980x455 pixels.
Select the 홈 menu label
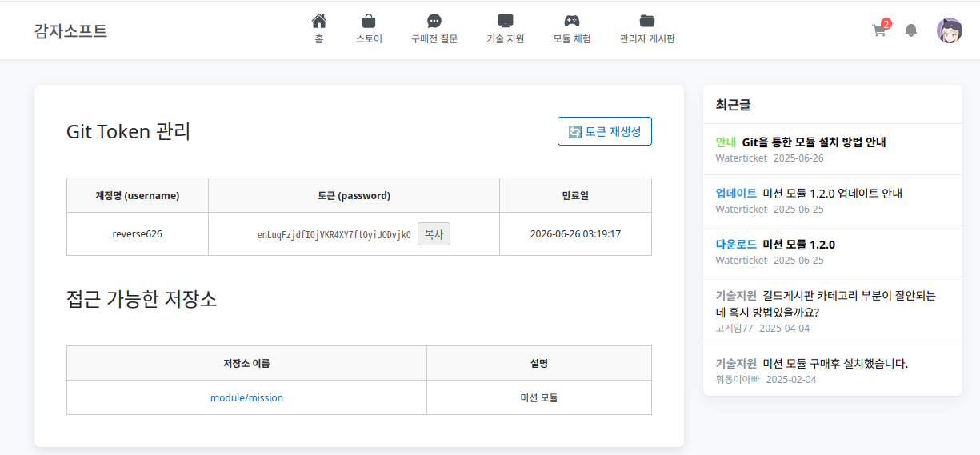tap(319, 38)
